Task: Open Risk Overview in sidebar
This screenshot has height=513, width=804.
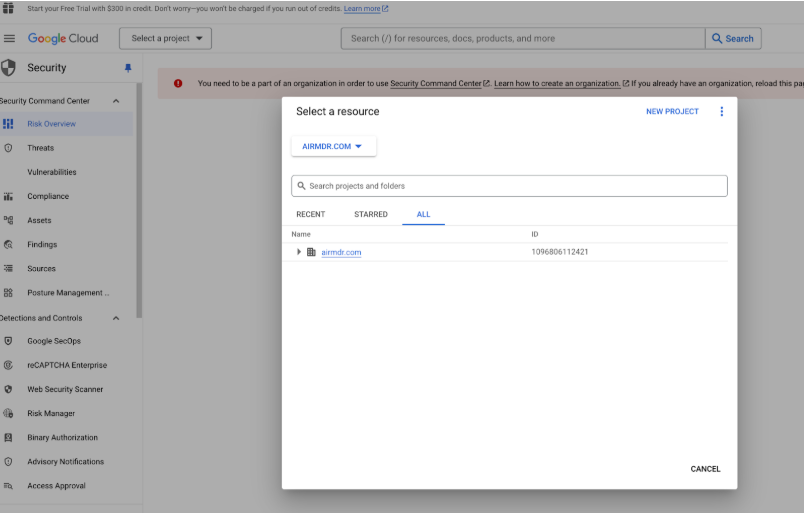Action: (51, 124)
